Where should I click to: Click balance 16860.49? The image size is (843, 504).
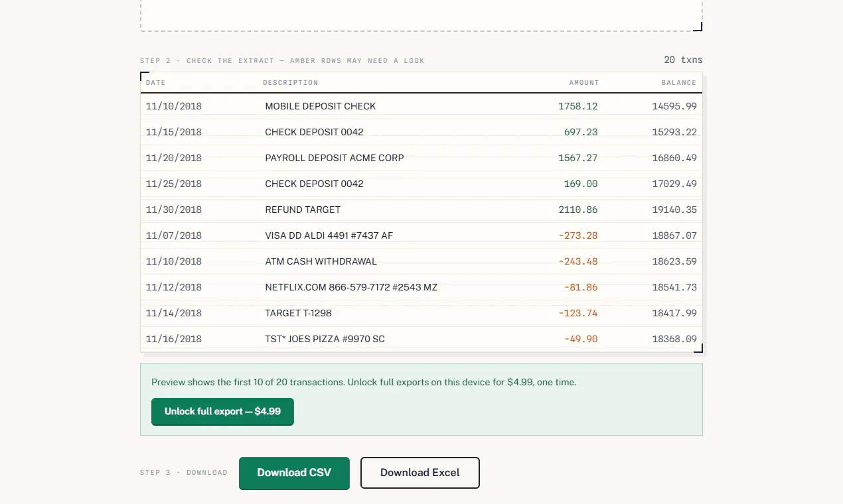click(674, 158)
